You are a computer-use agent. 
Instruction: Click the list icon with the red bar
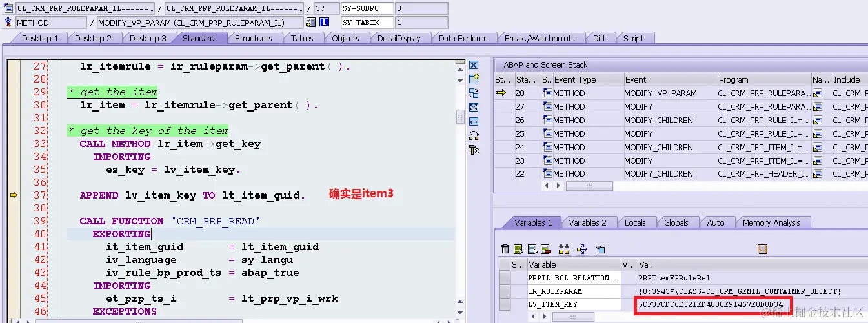[x=545, y=249]
